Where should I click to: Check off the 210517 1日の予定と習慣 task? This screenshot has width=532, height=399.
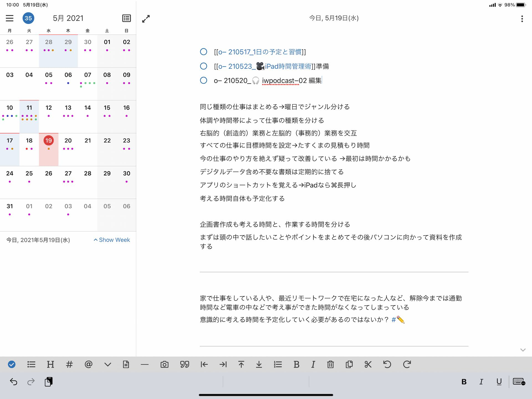pos(204,52)
